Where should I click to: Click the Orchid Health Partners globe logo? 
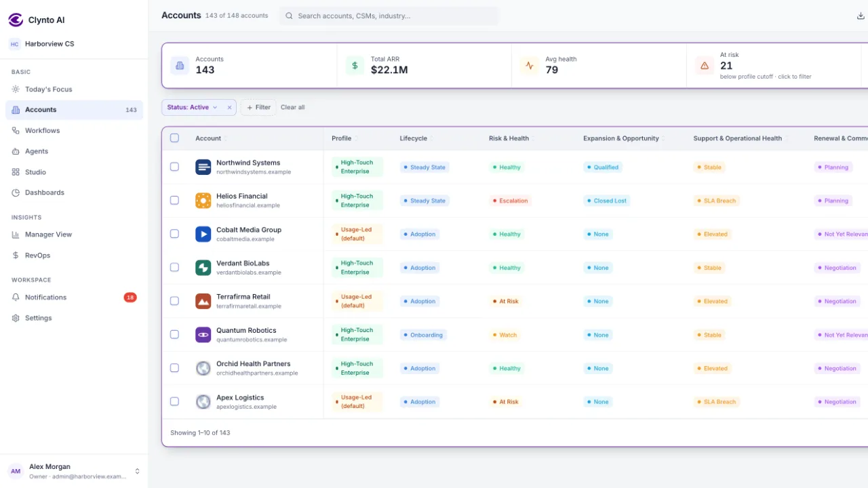(x=203, y=368)
